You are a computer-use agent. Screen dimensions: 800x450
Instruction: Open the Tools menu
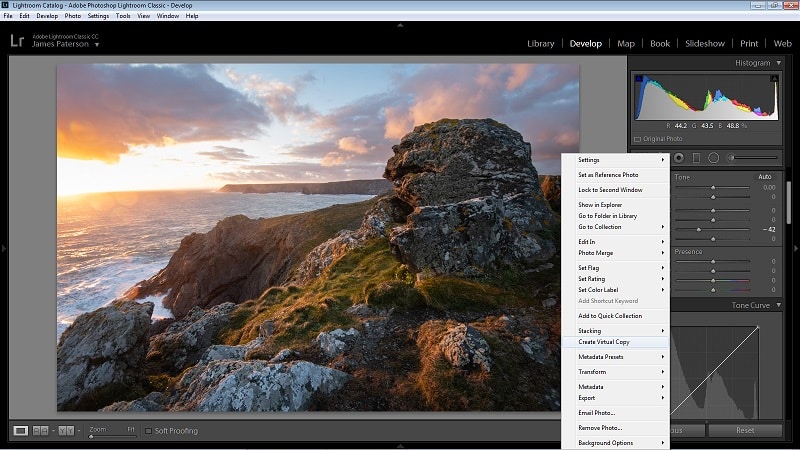[x=123, y=16]
